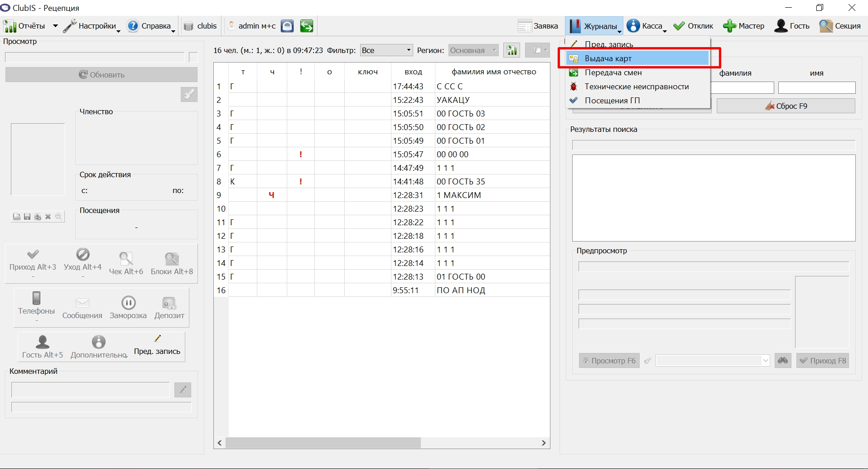Click the Заморозка pause icon

point(128,303)
